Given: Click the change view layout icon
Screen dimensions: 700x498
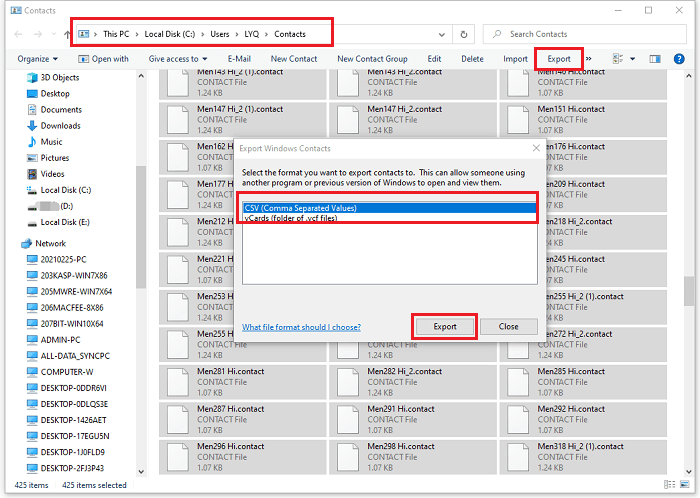Looking at the screenshot, I should tap(615, 59).
